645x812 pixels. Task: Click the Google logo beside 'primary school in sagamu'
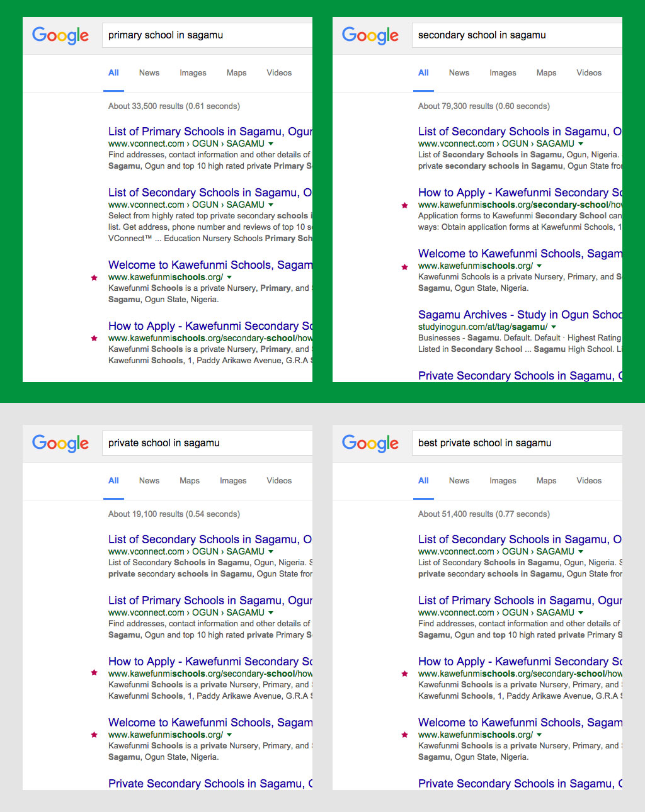[x=60, y=36]
